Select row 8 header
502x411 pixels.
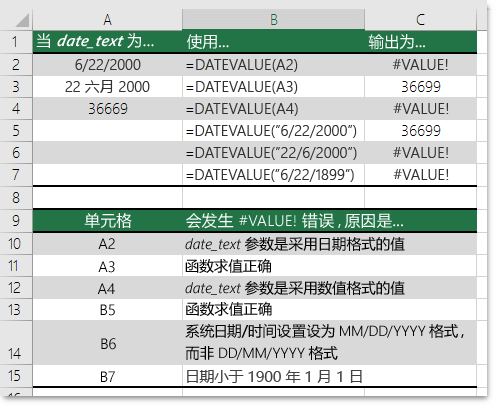coord(16,198)
